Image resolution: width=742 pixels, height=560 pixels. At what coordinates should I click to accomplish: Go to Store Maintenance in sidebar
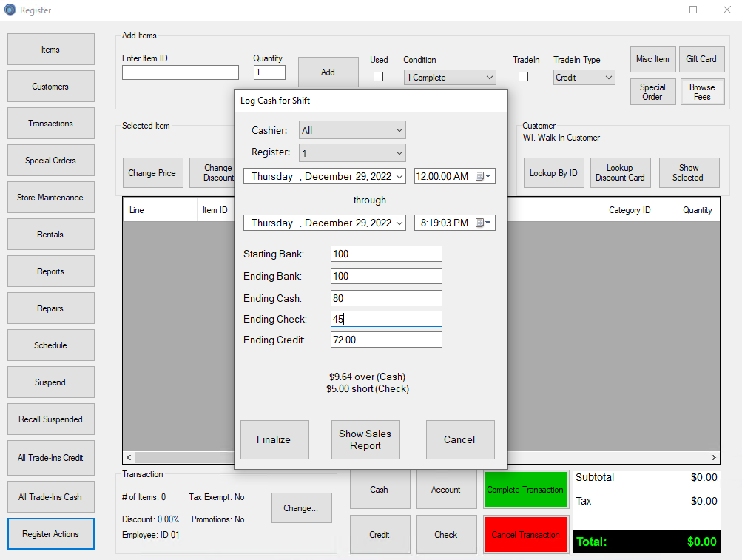(51, 198)
